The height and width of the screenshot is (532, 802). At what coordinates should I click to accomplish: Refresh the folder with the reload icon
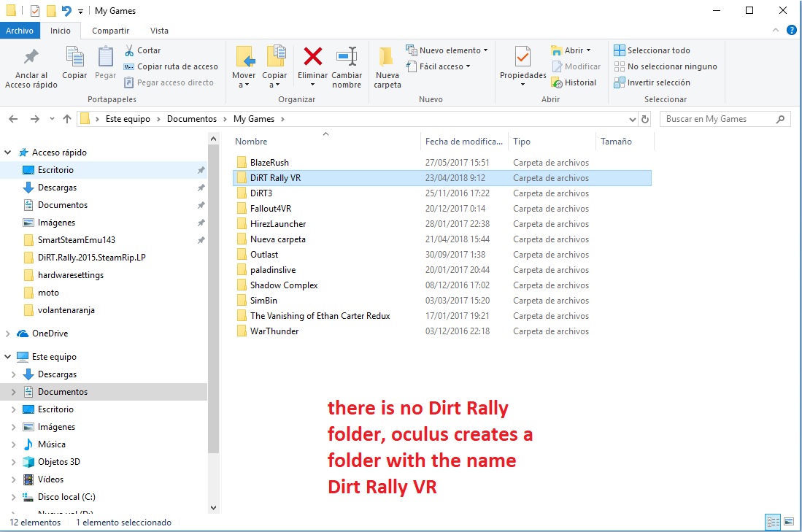[x=645, y=119]
